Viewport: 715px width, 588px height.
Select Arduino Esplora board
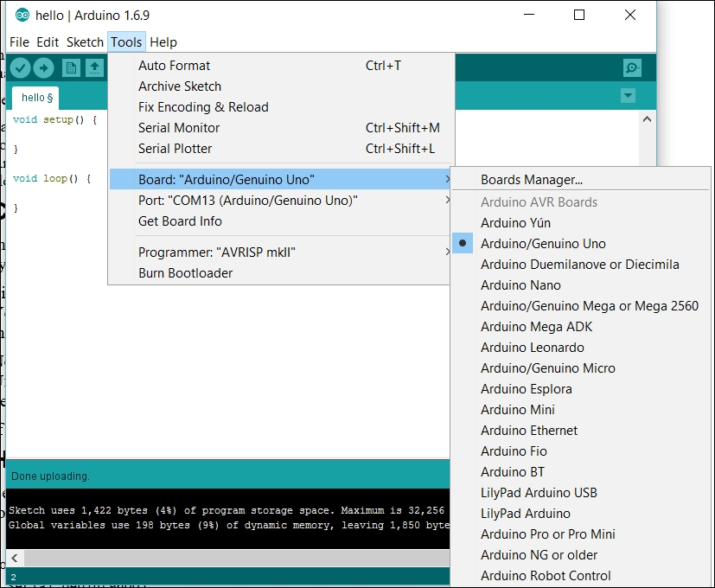pyautogui.click(x=580, y=388)
